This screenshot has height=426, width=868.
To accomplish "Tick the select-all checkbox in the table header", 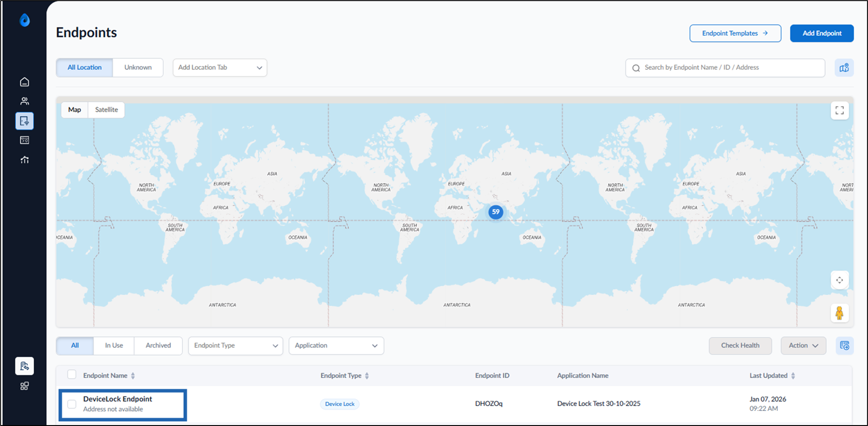I will pos(72,375).
